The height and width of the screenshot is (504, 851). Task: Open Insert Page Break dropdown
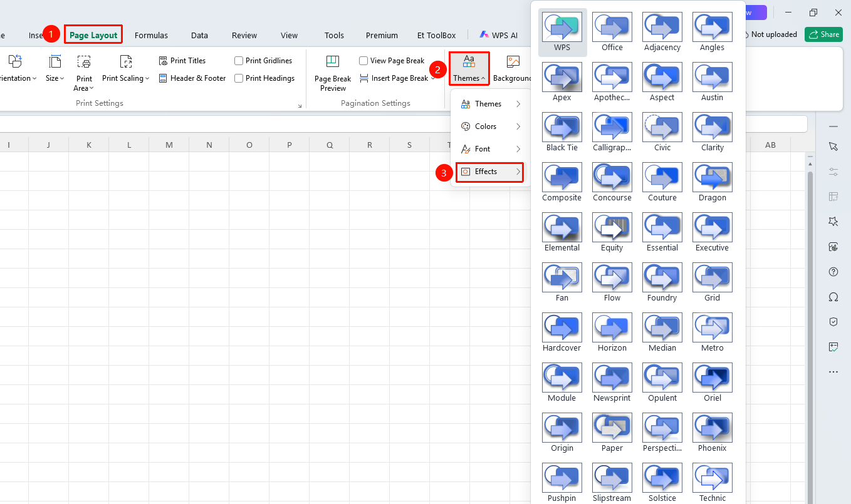pyautogui.click(x=397, y=78)
